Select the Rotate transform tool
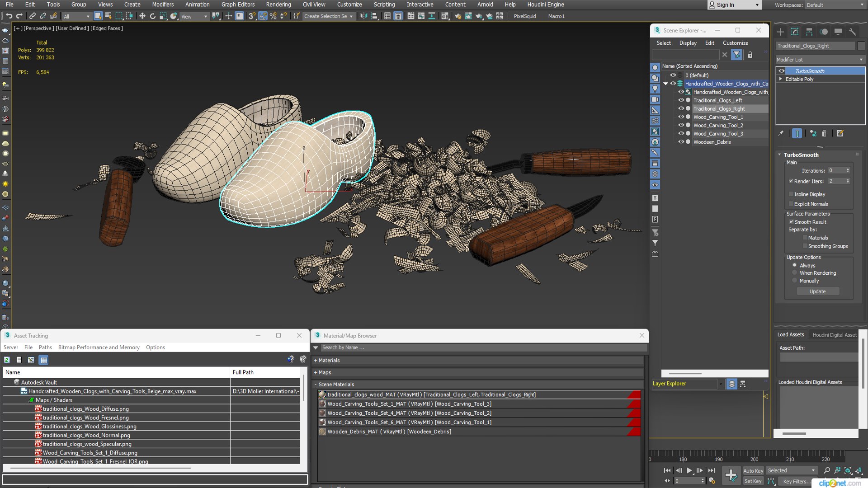Screen dimensions: 868x488 tap(152, 16)
